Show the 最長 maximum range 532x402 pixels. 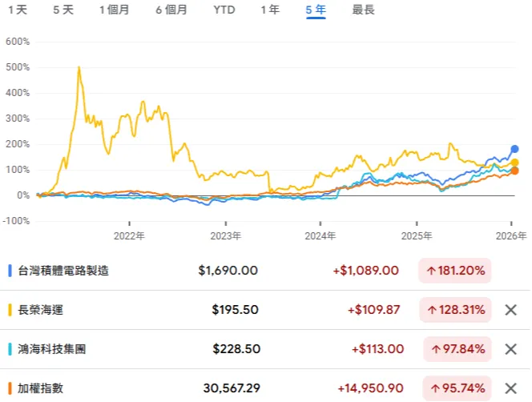[x=363, y=10]
